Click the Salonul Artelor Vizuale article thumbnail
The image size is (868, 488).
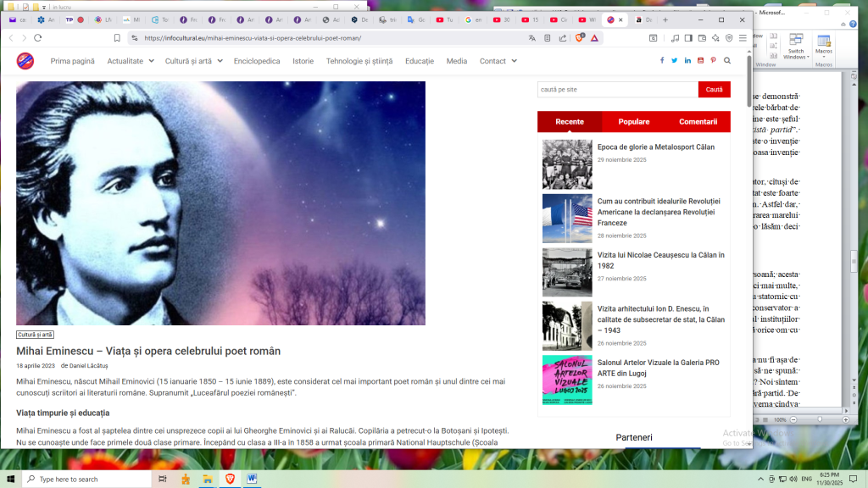point(567,380)
